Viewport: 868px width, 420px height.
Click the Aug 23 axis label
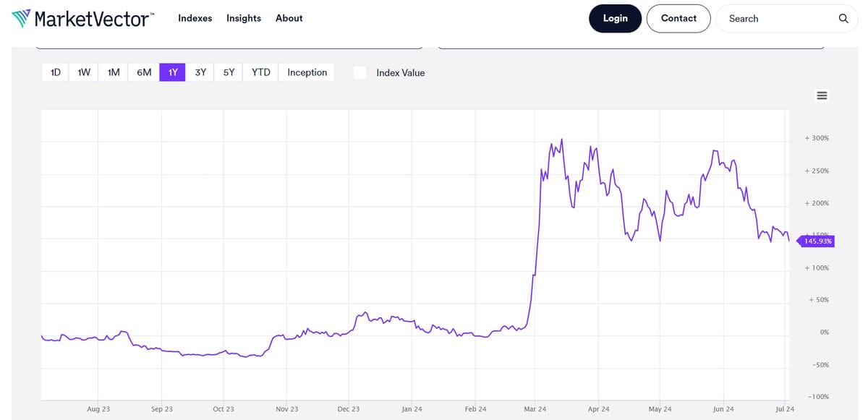[x=98, y=409]
